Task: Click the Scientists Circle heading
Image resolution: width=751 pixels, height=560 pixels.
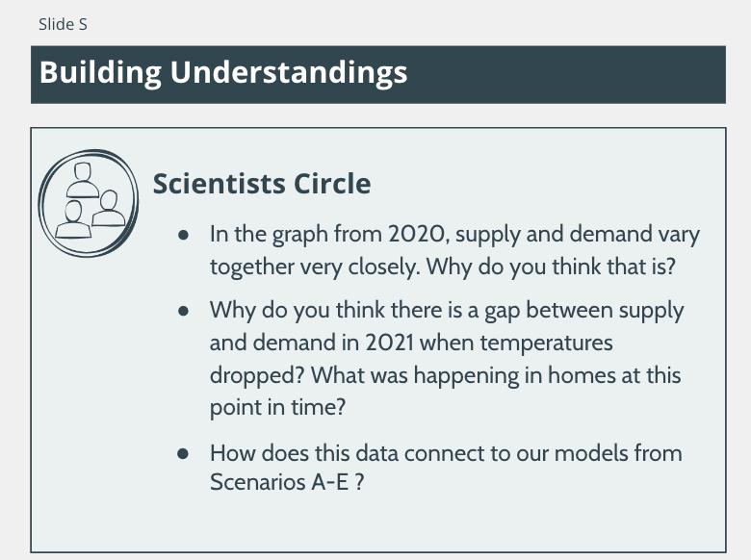Action: 262,184
